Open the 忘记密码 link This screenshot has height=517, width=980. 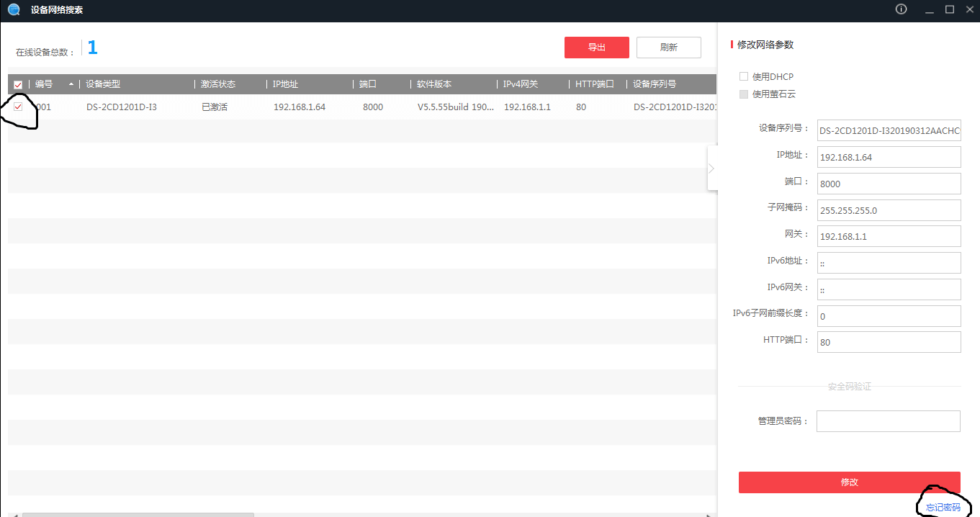tap(943, 508)
